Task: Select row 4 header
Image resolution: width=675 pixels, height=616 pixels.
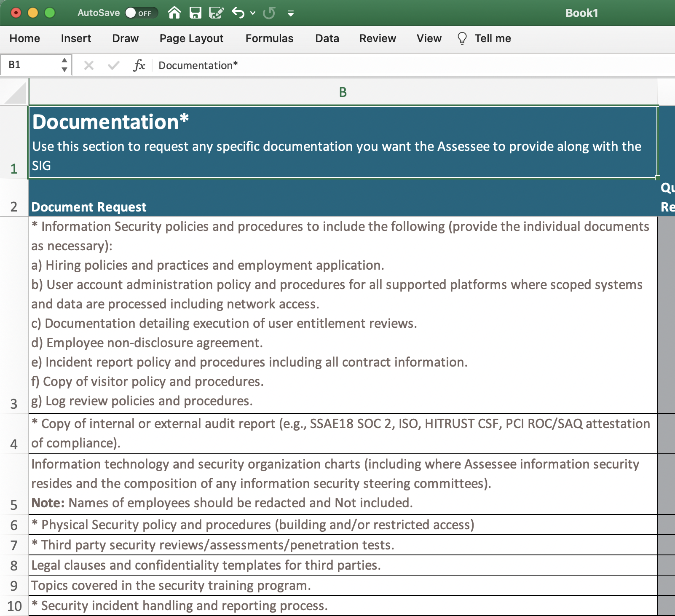Action: click(x=14, y=434)
